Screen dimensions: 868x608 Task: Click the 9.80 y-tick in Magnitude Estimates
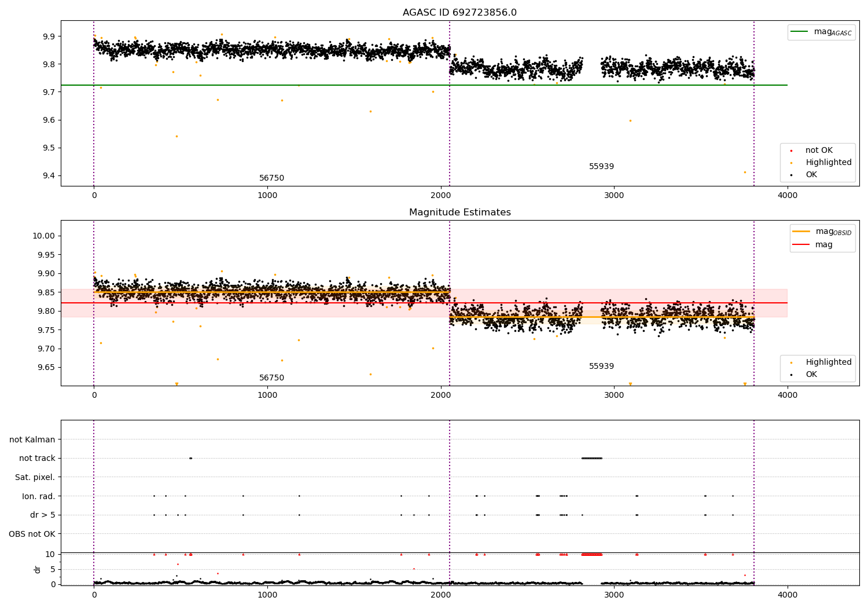point(46,312)
